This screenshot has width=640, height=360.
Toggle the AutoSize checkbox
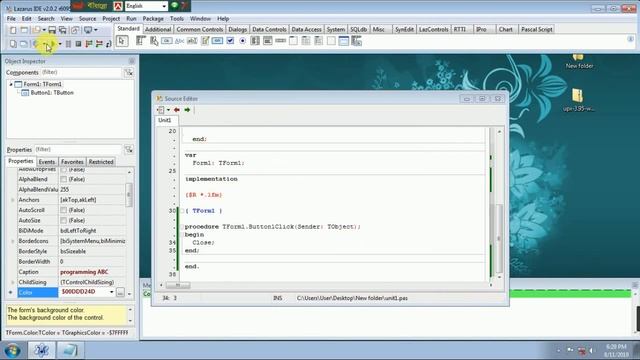point(64,220)
